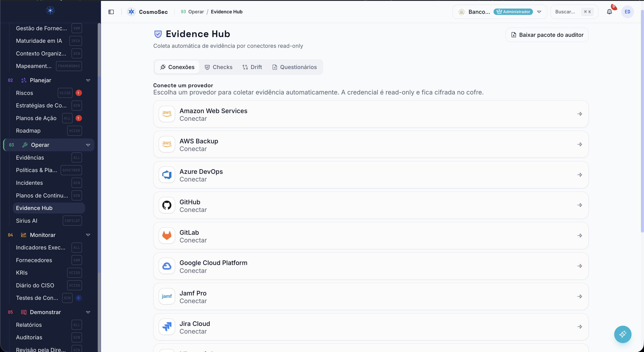644x352 pixels.
Task: Click the arrow on GitLab row
Action: (x=580, y=235)
